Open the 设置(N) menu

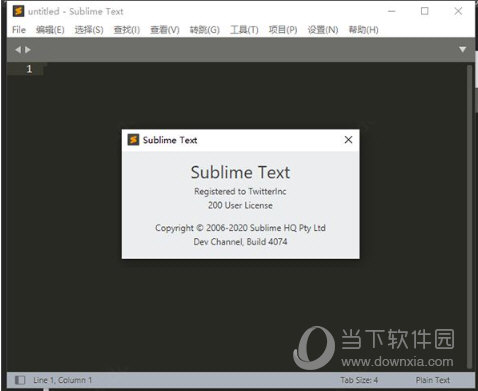tap(323, 30)
